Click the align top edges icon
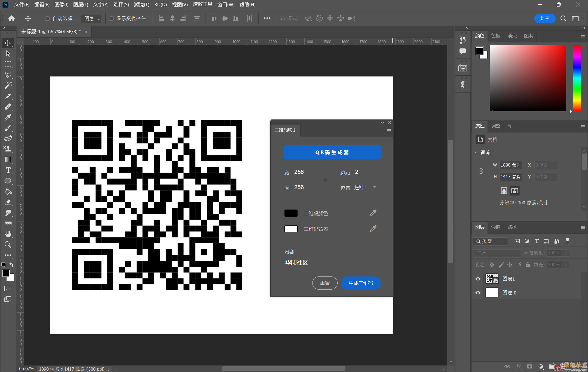Image resolution: width=588 pixels, height=372 pixels. point(214,19)
